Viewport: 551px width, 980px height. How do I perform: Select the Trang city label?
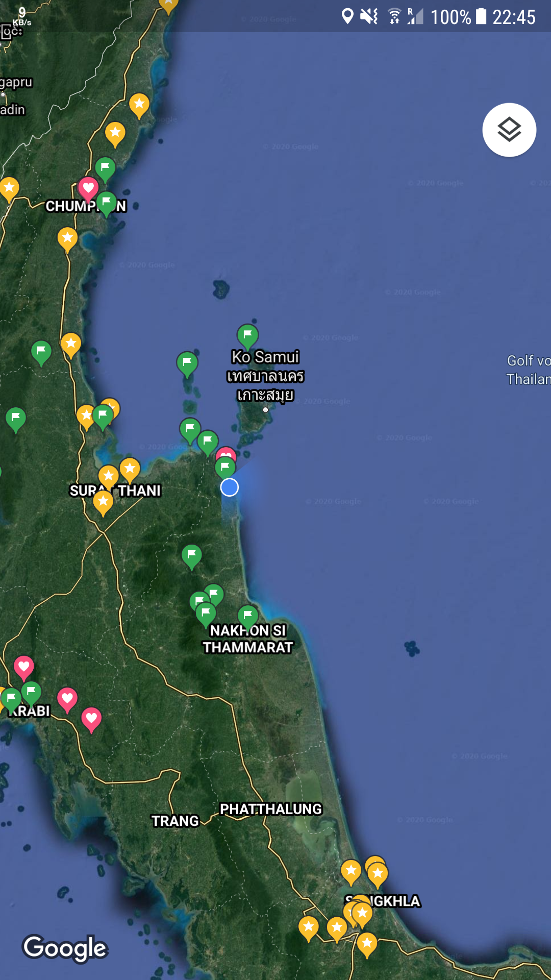tap(175, 821)
